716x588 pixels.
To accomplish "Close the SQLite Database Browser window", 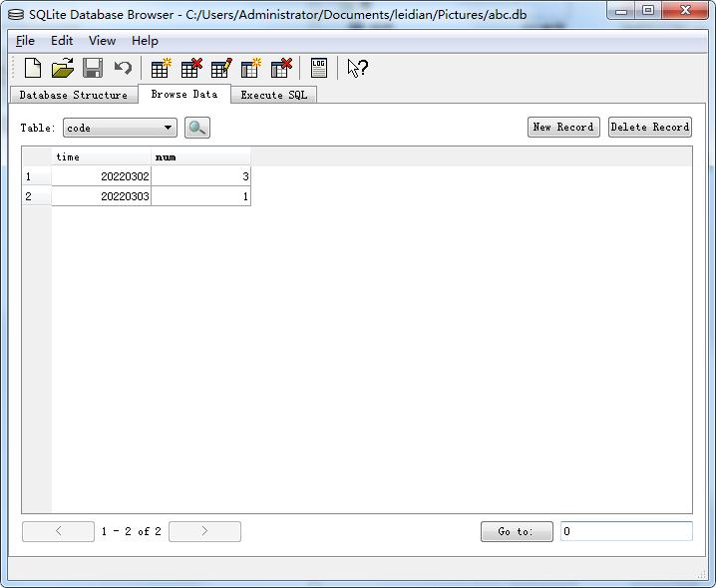I will [685, 11].
